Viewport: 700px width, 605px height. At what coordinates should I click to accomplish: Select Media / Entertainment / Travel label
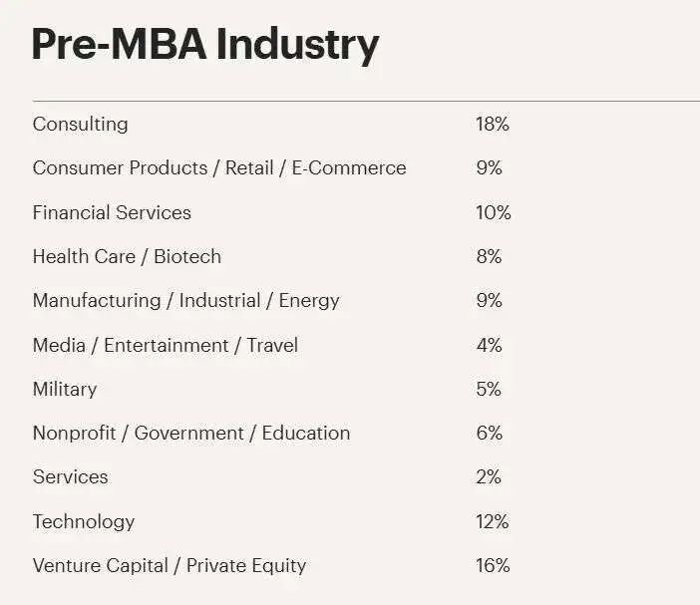pos(166,345)
